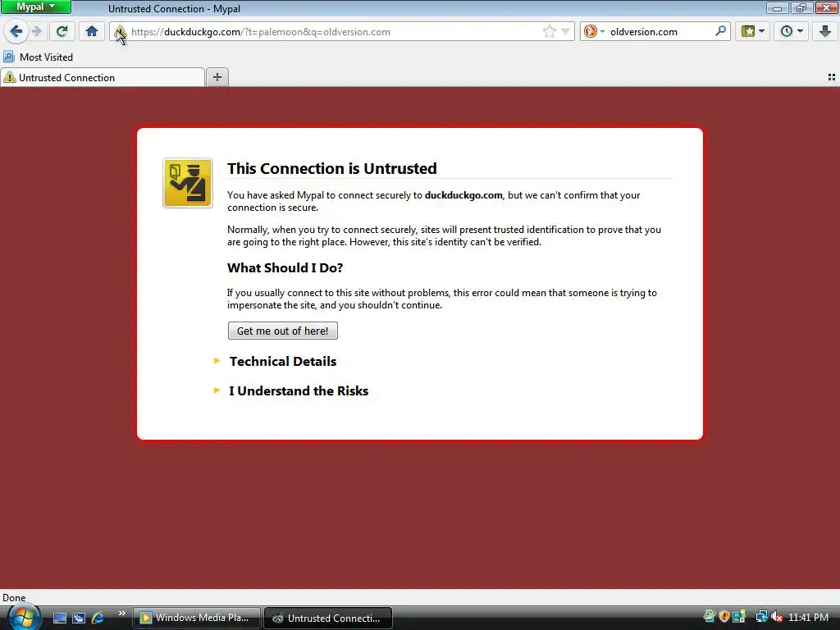Open the downloads panel
This screenshot has width=840, height=630.
click(825, 32)
